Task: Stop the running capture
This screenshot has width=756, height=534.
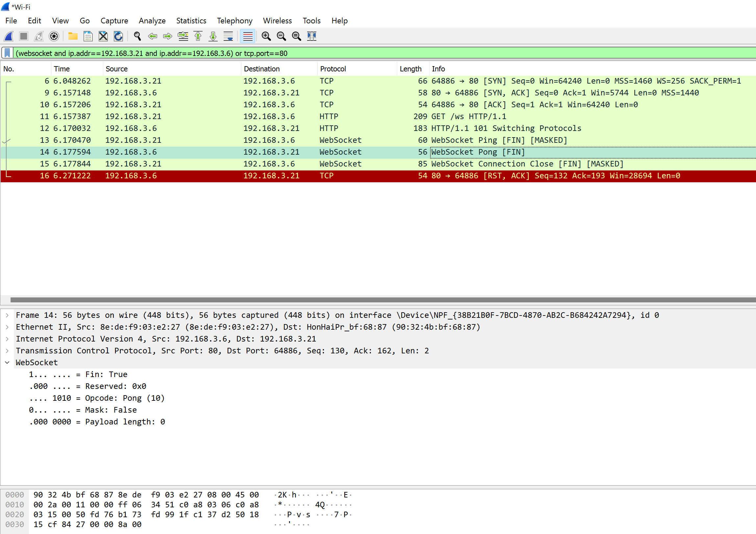Action: [x=23, y=36]
